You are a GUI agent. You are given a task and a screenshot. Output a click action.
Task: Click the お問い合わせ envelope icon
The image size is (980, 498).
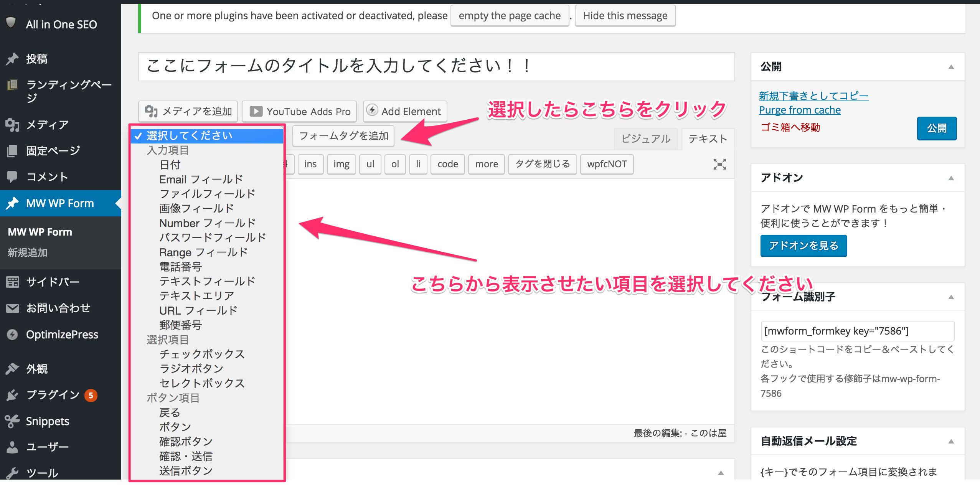click(x=12, y=308)
